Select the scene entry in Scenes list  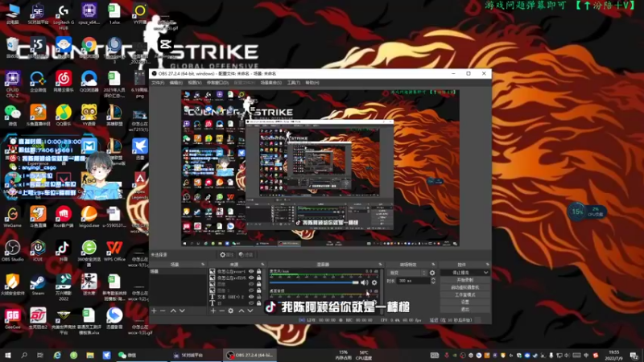point(178,272)
